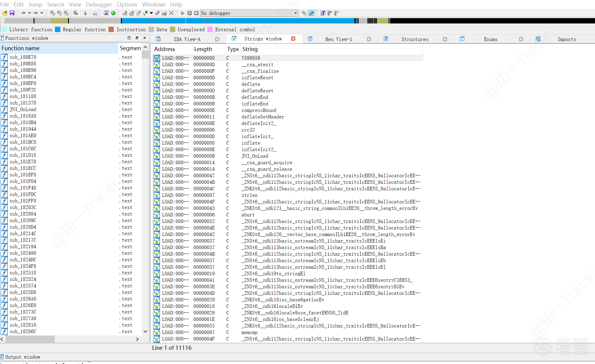Click the open file icon

point(5,13)
